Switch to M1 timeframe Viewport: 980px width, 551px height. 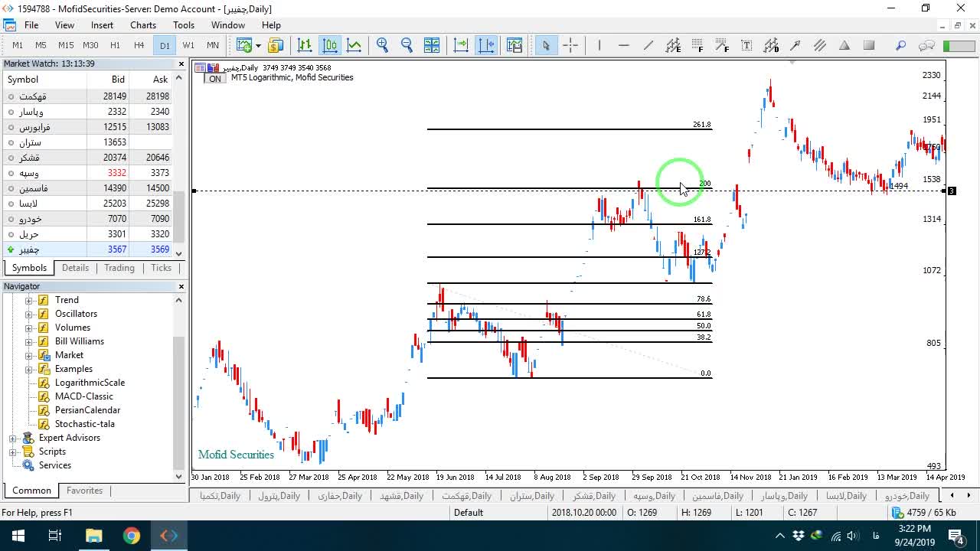tap(18, 45)
